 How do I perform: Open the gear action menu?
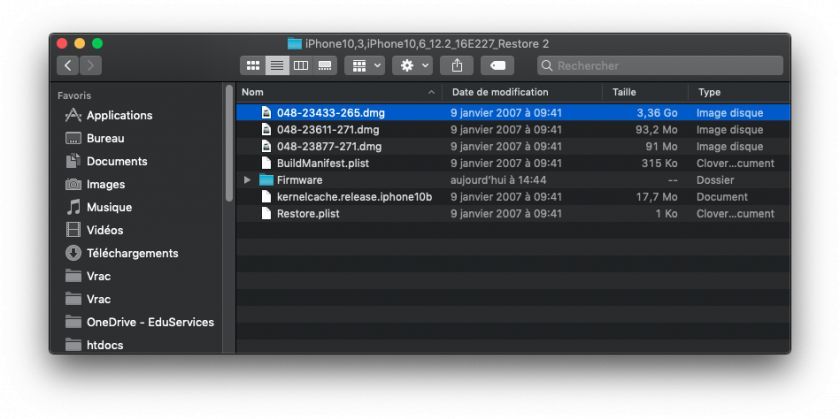pos(412,65)
